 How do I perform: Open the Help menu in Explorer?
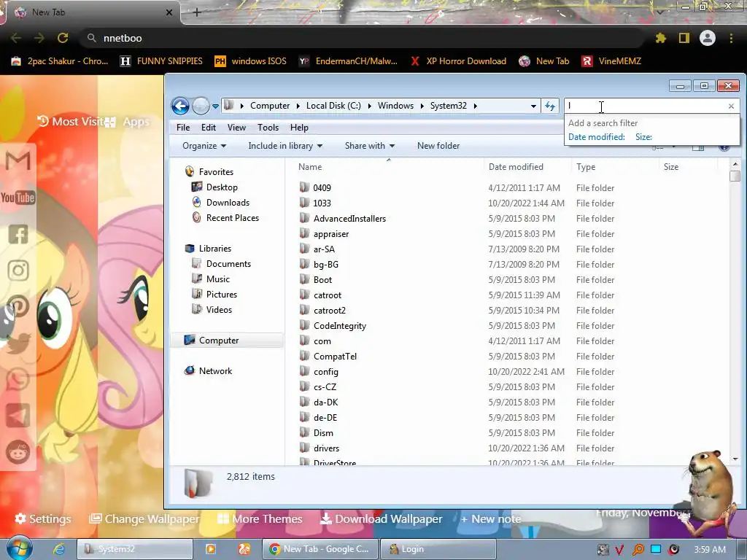click(299, 128)
